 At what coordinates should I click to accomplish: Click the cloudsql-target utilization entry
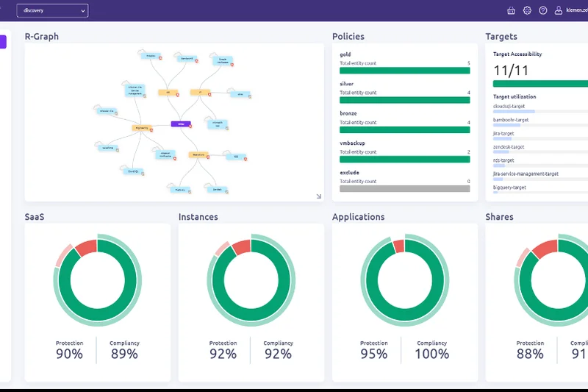coord(509,106)
